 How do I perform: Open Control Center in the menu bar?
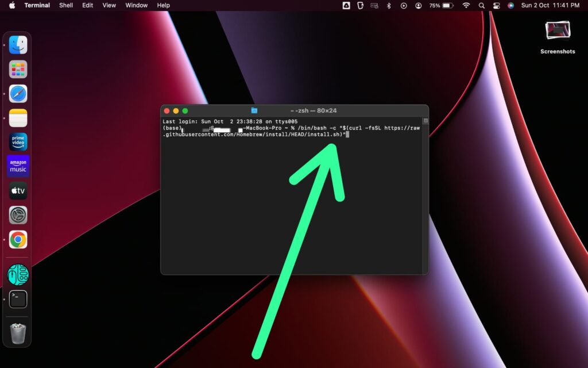point(496,6)
